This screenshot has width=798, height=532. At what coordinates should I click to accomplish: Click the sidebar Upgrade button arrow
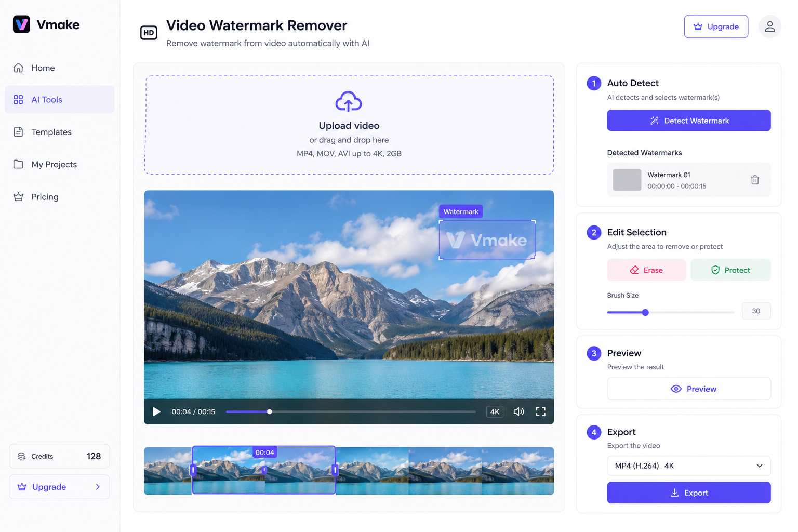[x=98, y=487]
